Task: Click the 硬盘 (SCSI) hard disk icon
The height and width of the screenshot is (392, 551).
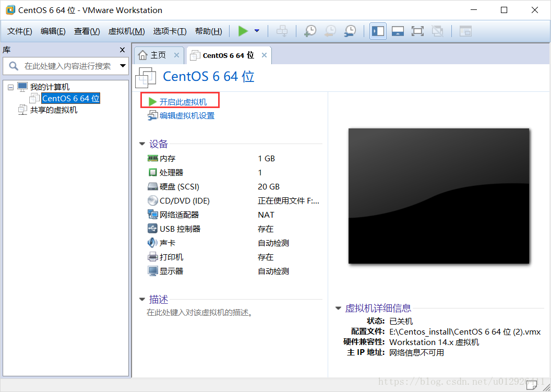Action: coord(152,187)
